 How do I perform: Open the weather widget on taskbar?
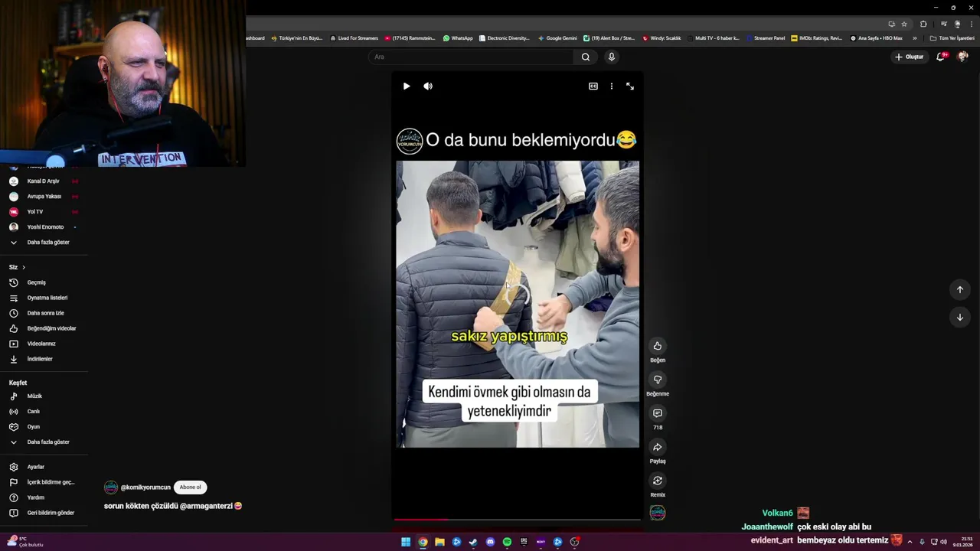click(x=24, y=542)
